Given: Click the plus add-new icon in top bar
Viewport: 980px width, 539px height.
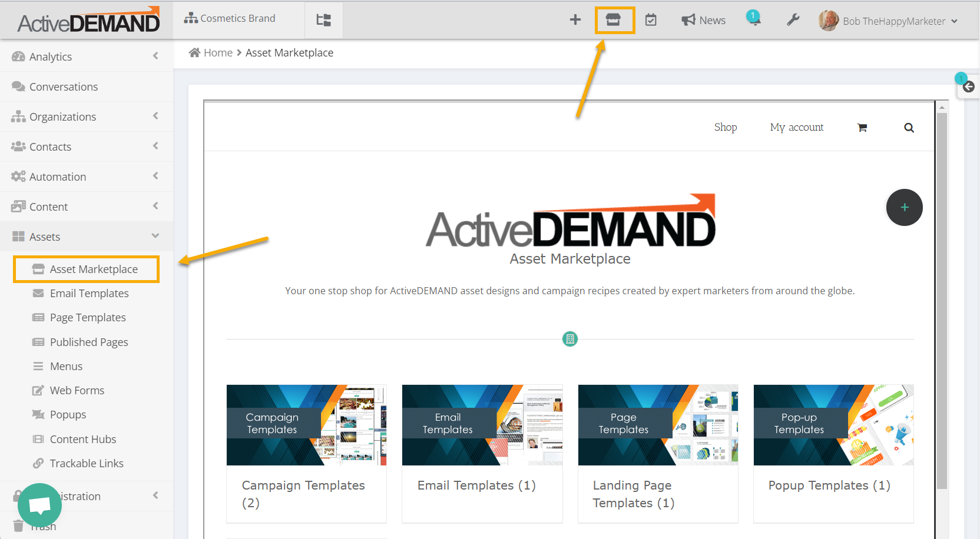Looking at the screenshot, I should tap(575, 20).
